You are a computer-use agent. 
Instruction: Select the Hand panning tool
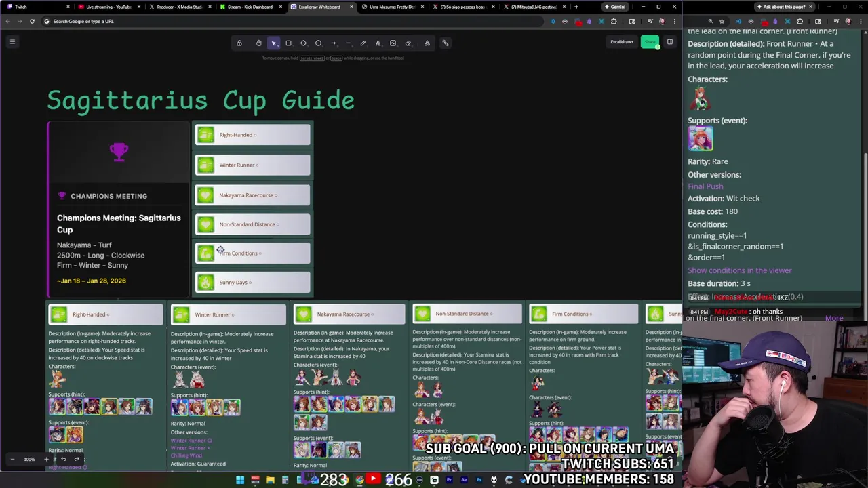tap(258, 43)
